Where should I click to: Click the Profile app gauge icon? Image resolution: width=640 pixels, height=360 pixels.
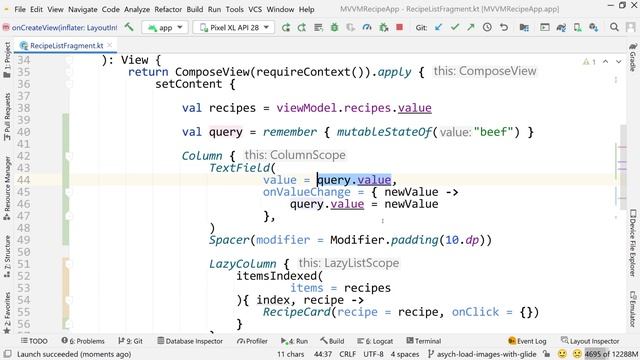367,27
